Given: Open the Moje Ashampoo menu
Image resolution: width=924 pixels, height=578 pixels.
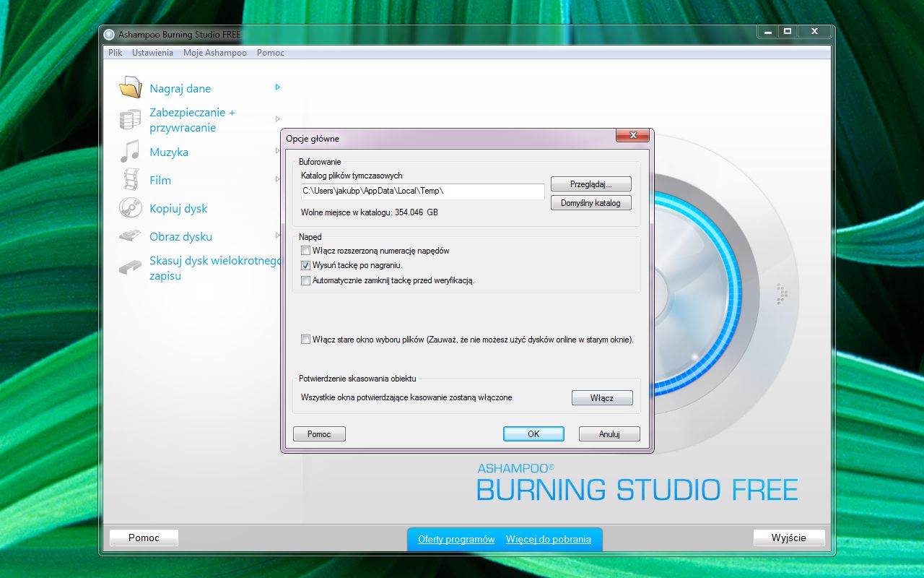Looking at the screenshot, I should tap(215, 53).
